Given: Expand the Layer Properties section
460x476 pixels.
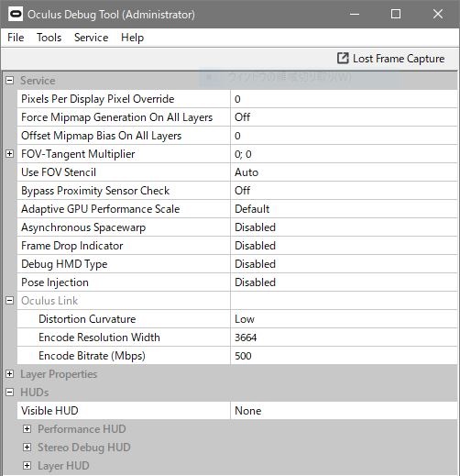Looking at the screenshot, I should click(10, 374).
